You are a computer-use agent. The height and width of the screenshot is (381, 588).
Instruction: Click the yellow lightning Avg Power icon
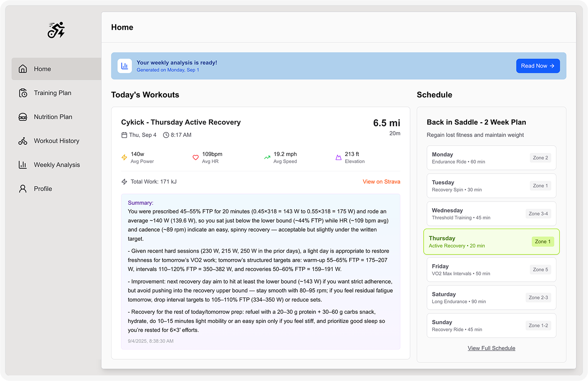[x=125, y=157]
